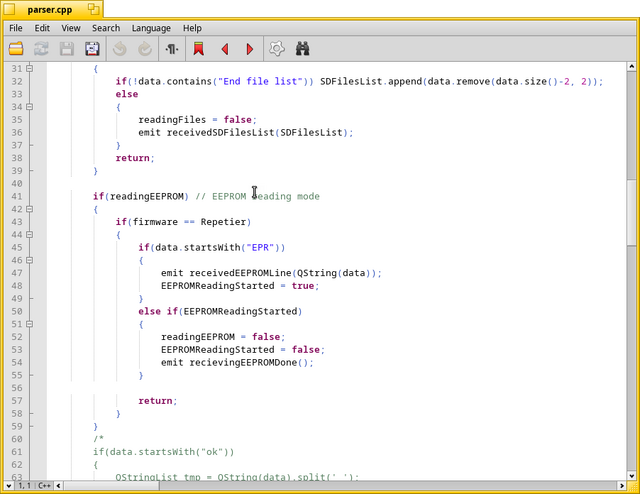Click the horizontal scrollbar thumb
Image resolution: width=640 pixels, height=494 pixels.
pyautogui.click(x=112, y=486)
